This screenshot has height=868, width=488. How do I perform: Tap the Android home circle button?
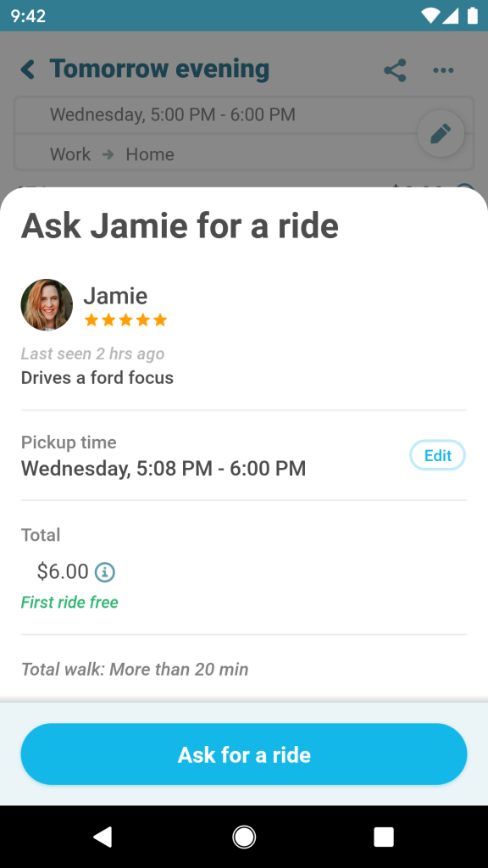[x=244, y=837]
